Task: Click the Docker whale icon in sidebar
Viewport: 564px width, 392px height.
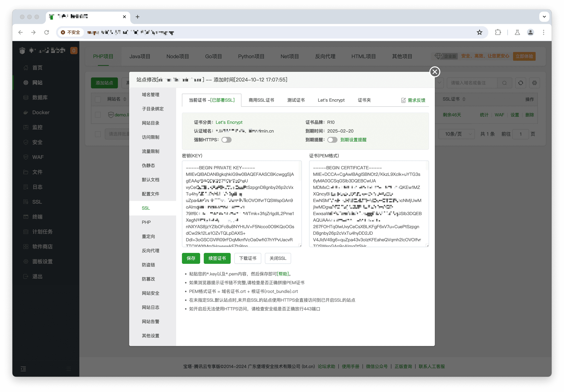Action: [26, 112]
